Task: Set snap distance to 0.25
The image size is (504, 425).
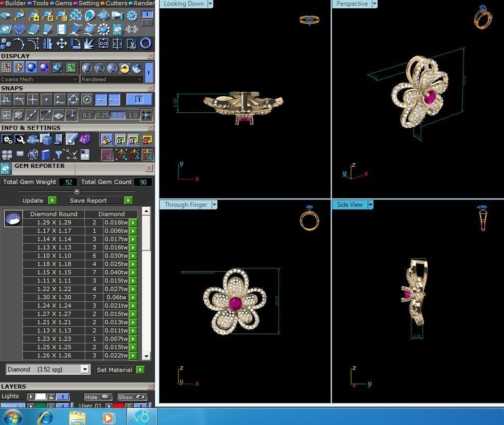Action: pyautogui.click(x=102, y=115)
